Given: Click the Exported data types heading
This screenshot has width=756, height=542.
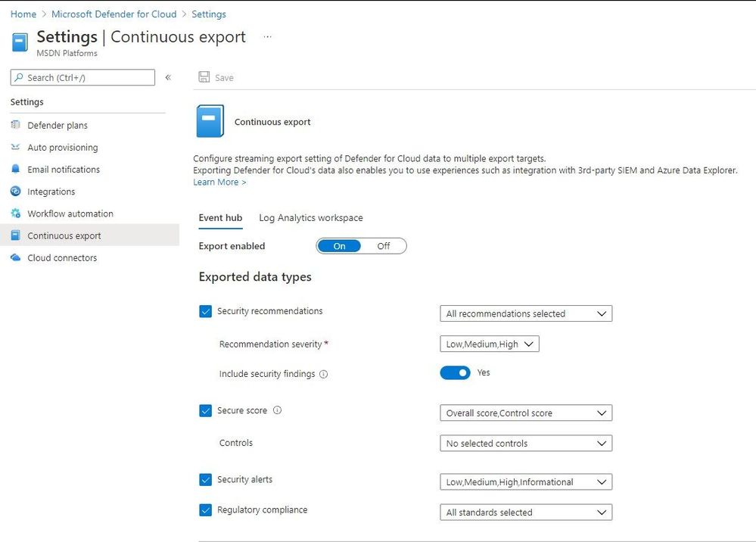Looking at the screenshot, I should click(255, 277).
